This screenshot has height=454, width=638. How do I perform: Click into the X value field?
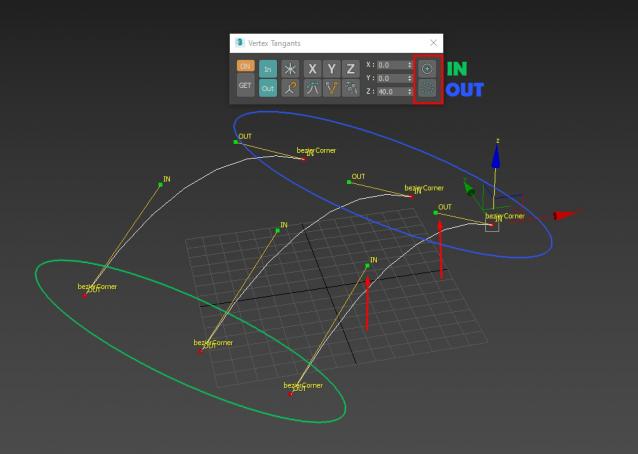point(392,65)
